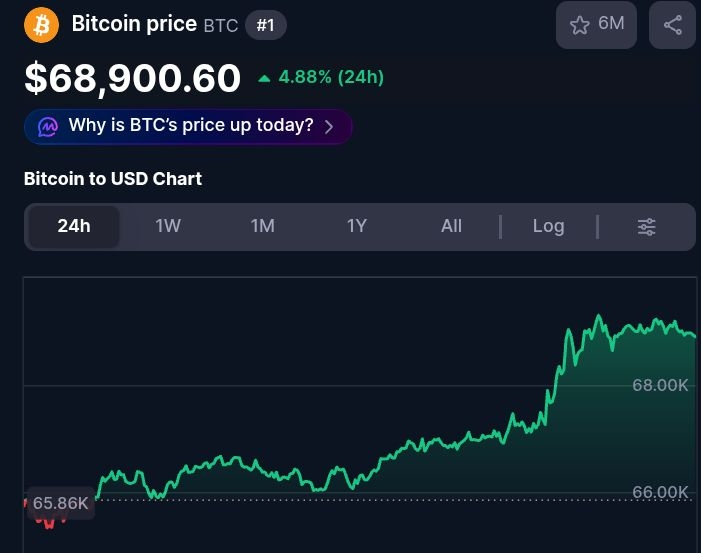The height and width of the screenshot is (553, 701).
Task: Click the 68.00K axis label
Action: click(660, 385)
